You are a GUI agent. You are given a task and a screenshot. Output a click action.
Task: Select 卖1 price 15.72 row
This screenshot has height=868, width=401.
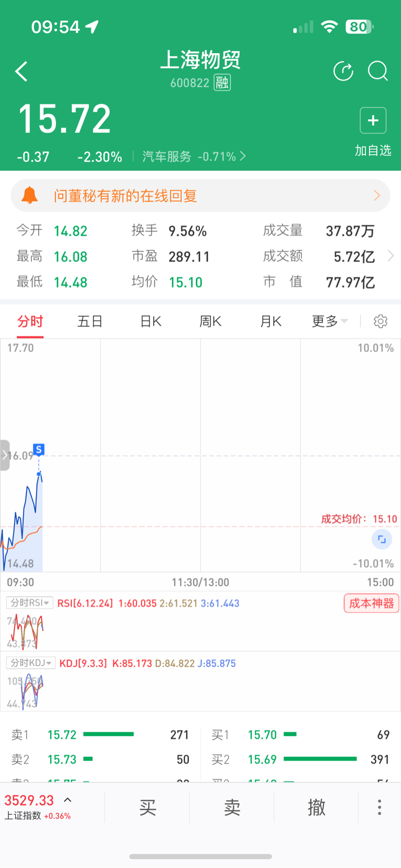coord(100,734)
